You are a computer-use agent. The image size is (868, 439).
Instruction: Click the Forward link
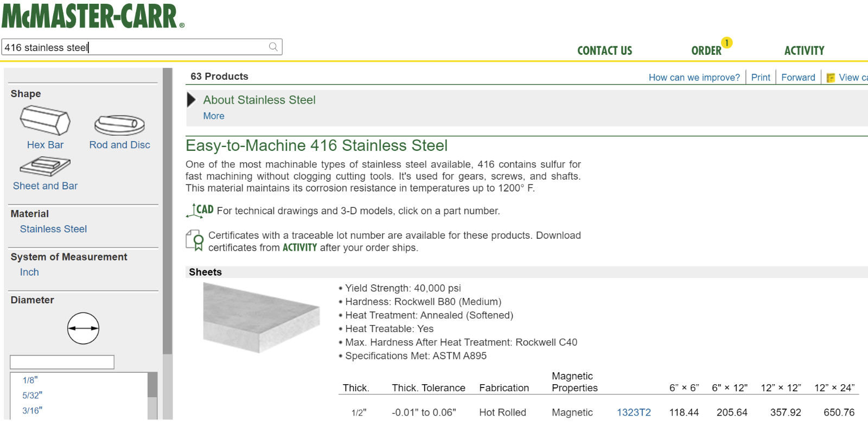tap(798, 78)
